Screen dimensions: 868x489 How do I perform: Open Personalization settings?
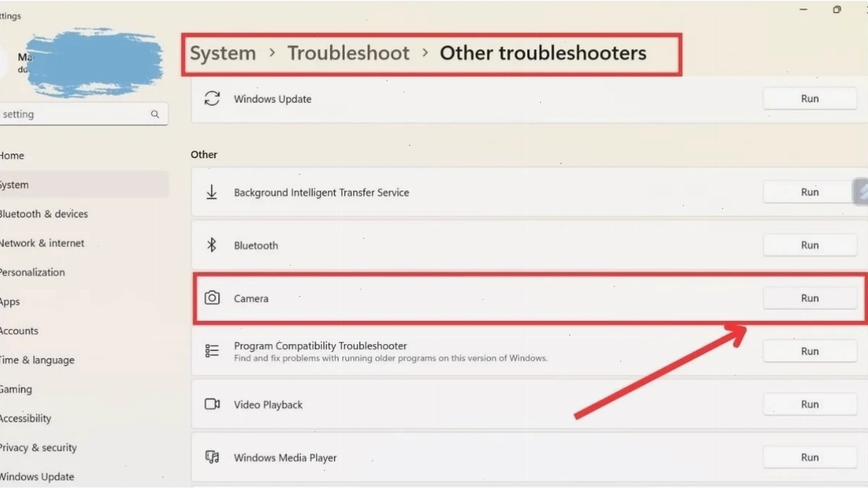(x=33, y=272)
